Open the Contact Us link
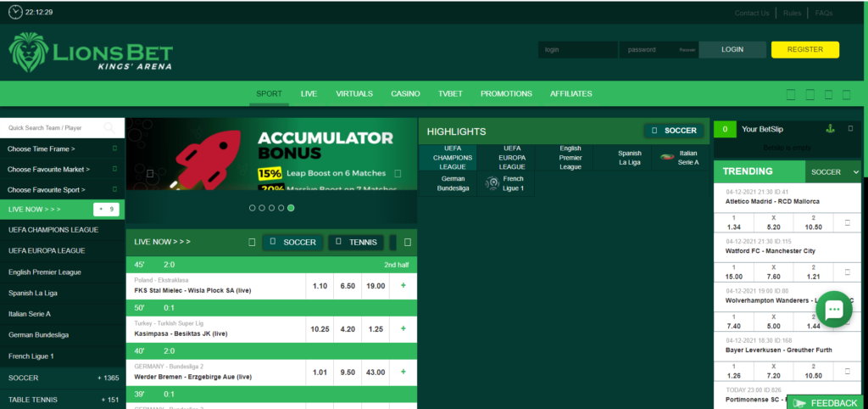 (752, 14)
